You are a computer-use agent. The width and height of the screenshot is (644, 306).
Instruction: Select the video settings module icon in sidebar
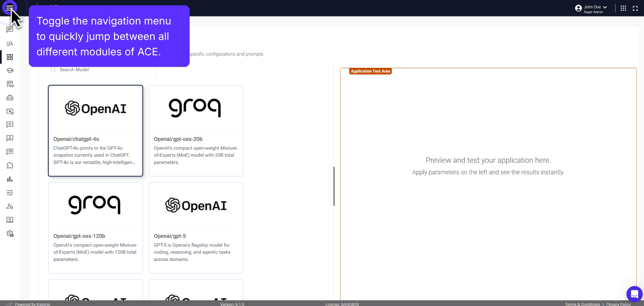10,111
